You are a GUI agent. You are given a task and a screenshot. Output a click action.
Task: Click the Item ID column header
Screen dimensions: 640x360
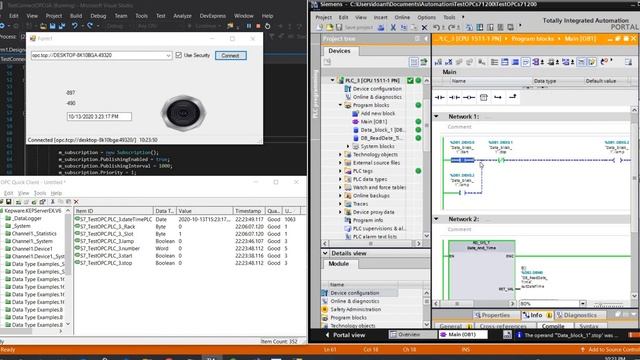[113, 211]
